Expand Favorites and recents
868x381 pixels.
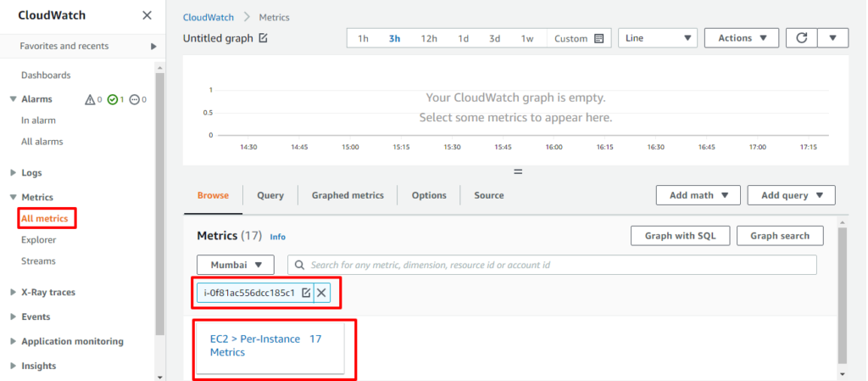(153, 47)
